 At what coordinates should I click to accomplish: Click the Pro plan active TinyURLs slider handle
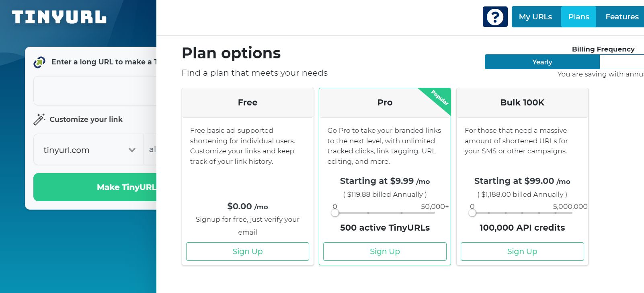click(x=335, y=213)
